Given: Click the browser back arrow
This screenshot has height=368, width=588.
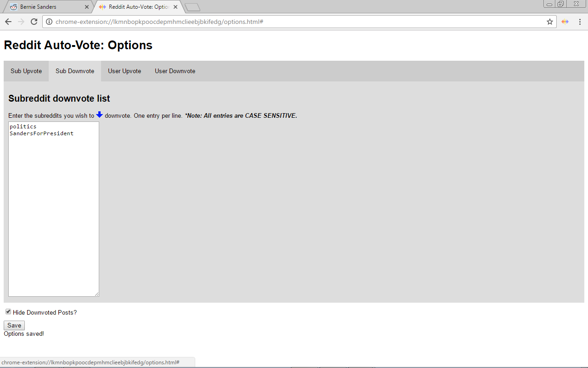Looking at the screenshot, I should click(x=8, y=22).
